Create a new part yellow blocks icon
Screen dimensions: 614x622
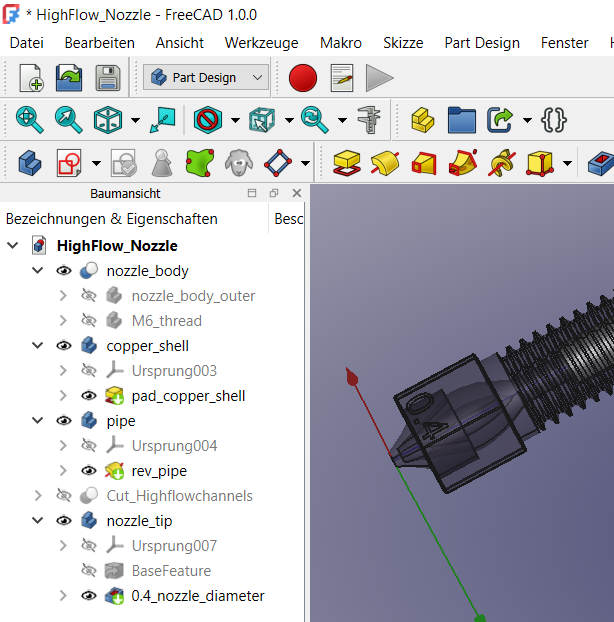coord(422,120)
